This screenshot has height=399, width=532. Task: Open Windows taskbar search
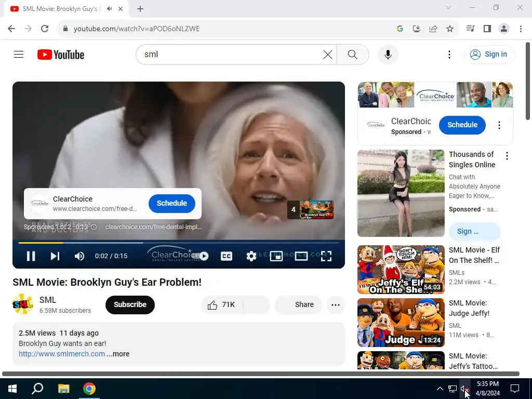pyautogui.click(x=37, y=389)
